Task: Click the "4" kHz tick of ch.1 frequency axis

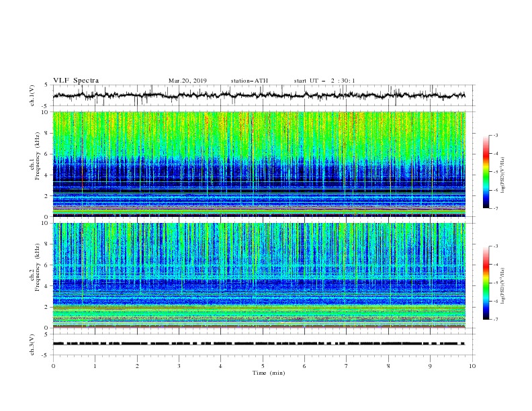Action: pyautogui.click(x=46, y=175)
